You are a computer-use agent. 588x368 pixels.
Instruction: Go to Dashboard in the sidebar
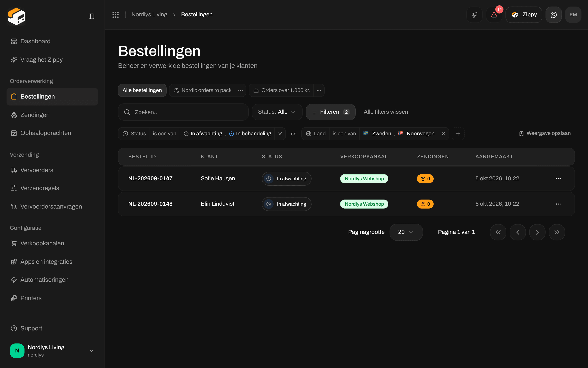point(52,41)
